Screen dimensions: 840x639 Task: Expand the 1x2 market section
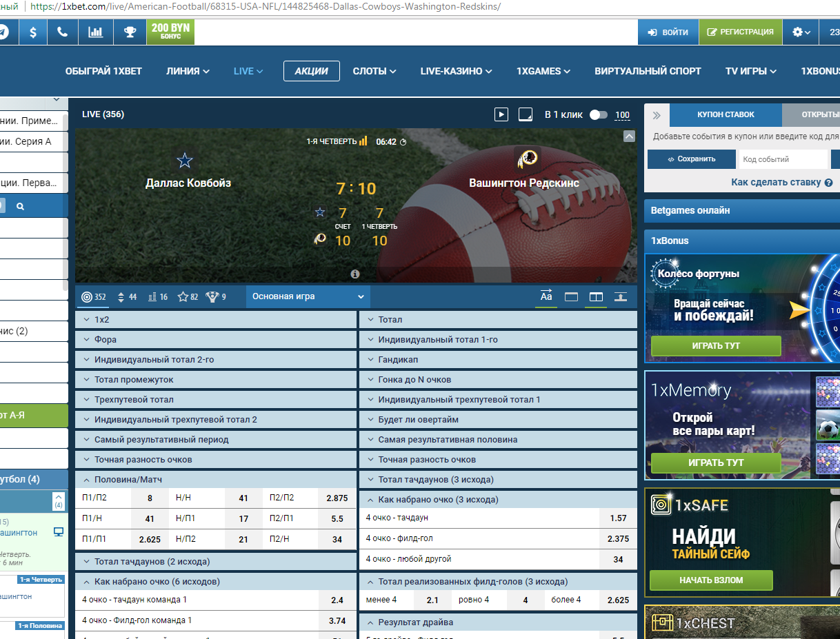(x=216, y=320)
